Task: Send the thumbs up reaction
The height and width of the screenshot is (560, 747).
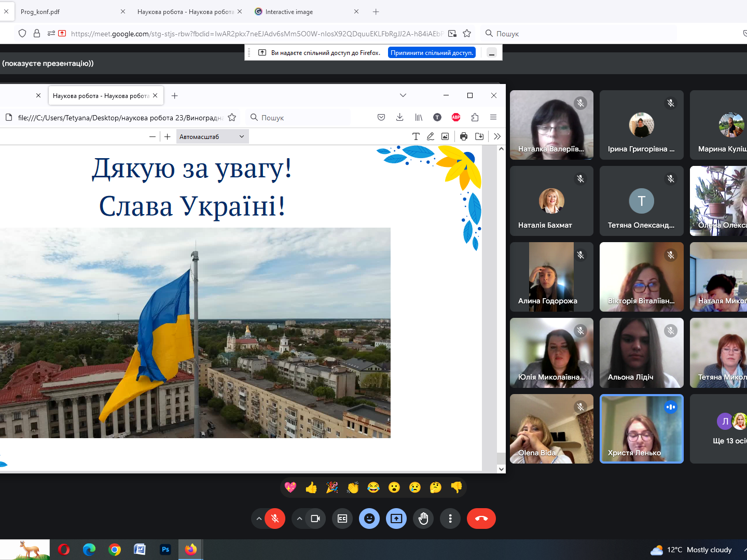Action: 311,487
